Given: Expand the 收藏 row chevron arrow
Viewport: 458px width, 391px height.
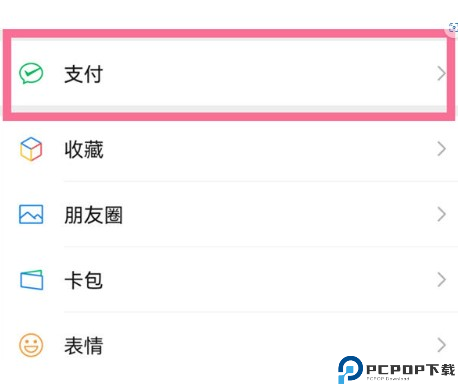Looking at the screenshot, I should pos(441,149).
